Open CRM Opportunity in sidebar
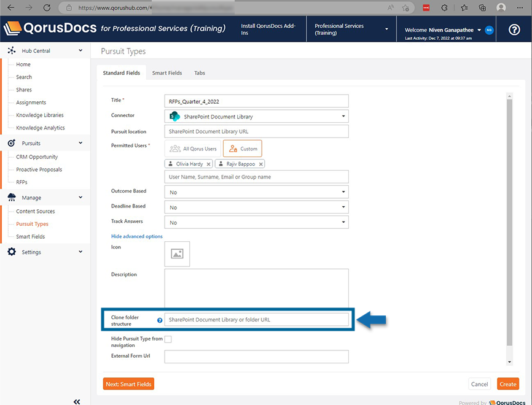Screen dimensions: 532x405 [x=37, y=157]
